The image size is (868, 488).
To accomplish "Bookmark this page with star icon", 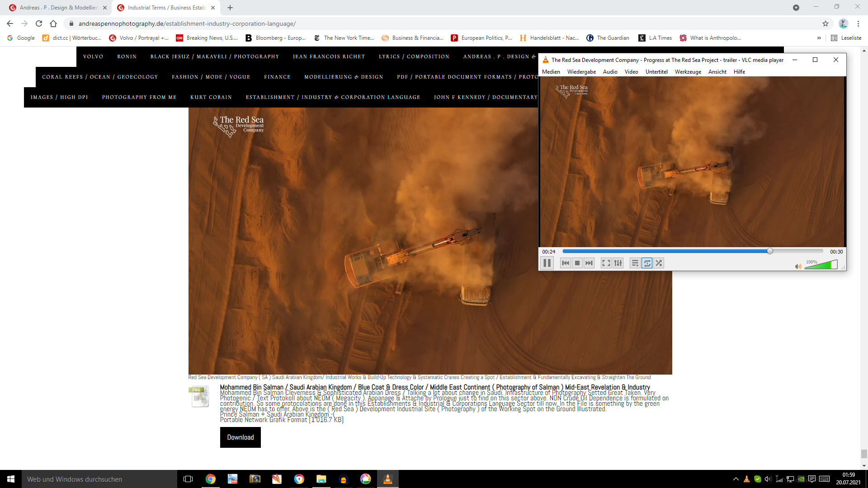I will click(x=826, y=23).
